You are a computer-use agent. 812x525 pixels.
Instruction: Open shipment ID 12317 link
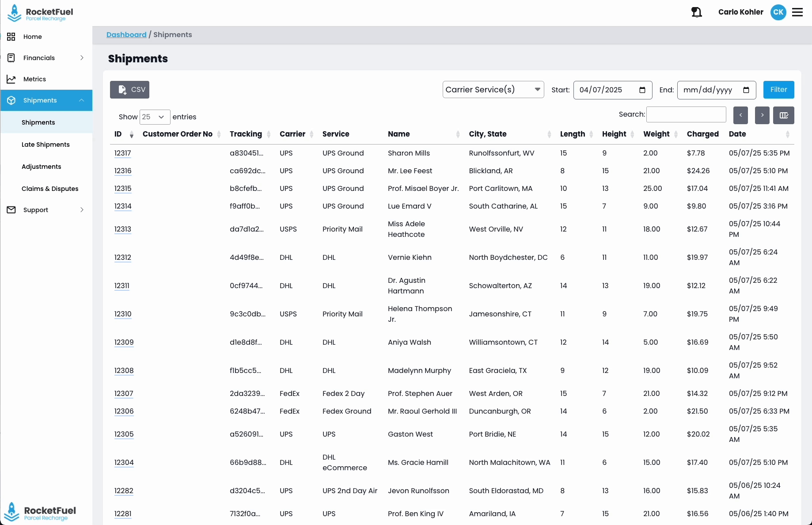click(122, 153)
